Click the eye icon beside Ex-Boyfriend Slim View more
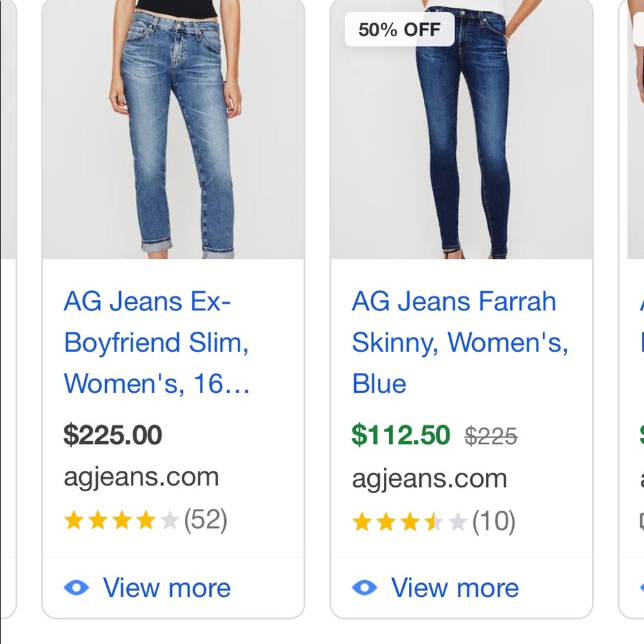The height and width of the screenshot is (644, 644). (76, 587)
